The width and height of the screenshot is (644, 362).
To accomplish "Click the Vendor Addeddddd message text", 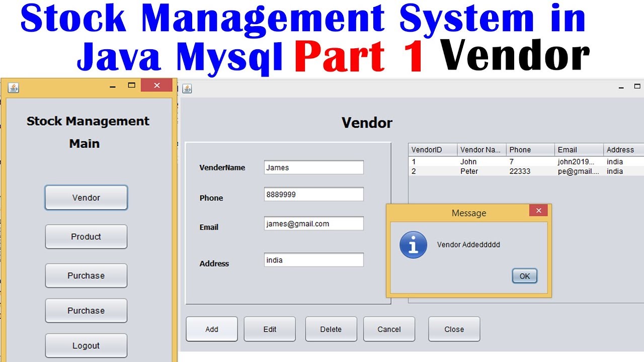I will pos(468,245).
